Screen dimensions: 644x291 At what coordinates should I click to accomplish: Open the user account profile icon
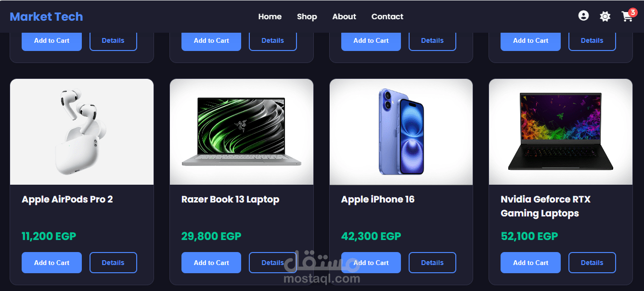(x=583, y=16)
